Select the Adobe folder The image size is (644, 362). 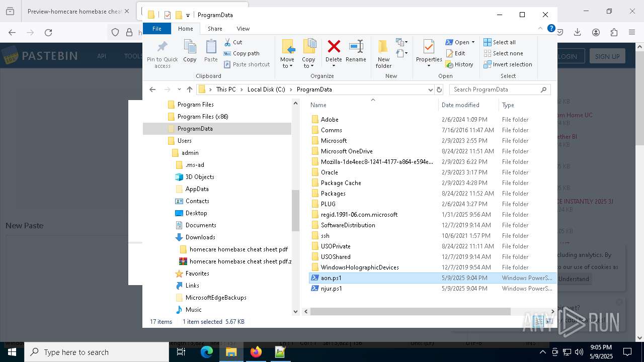pos(330,120)
